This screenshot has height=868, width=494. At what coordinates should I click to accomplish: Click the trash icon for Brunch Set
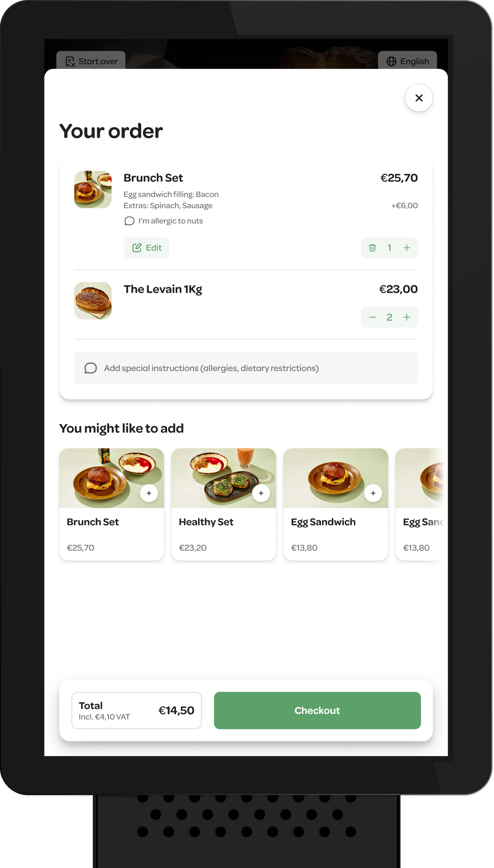(372, 248)
